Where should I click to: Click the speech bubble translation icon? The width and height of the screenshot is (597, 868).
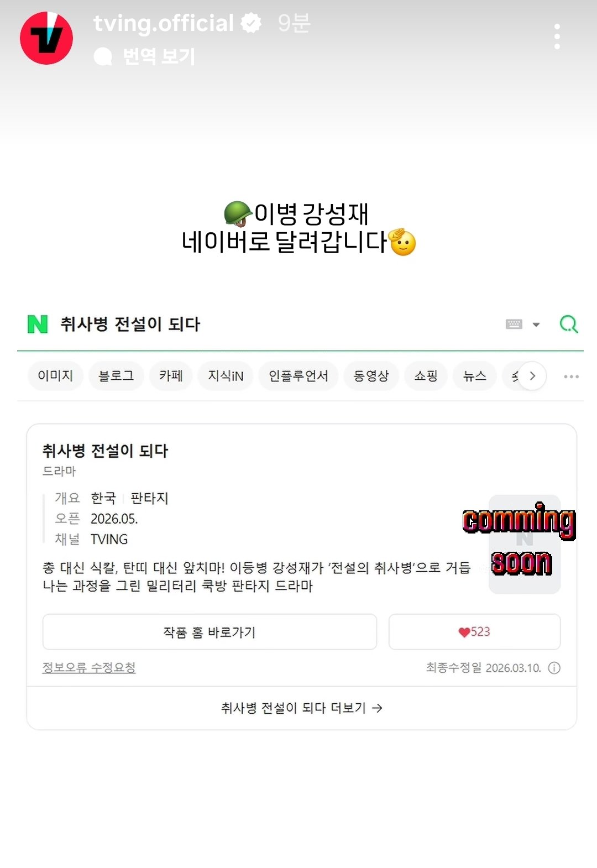103,56
